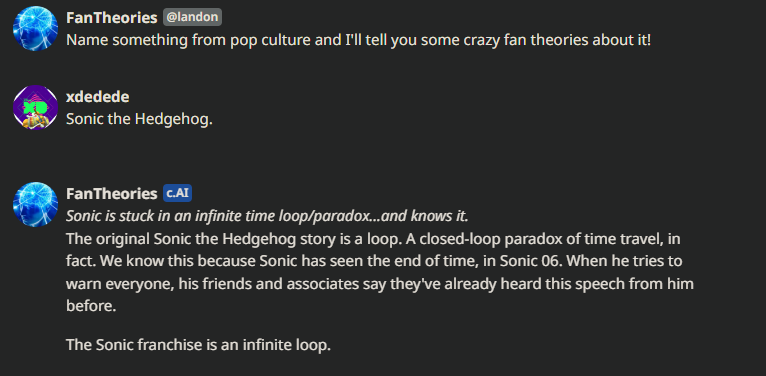Open the xdedede username
The height and width of the screenshot is (376, 766).
coord(98,97)
